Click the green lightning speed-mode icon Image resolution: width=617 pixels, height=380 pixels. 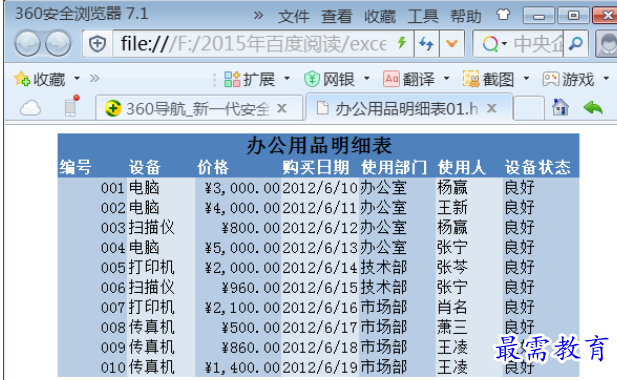pyautogui.click(x=402, y=42)
